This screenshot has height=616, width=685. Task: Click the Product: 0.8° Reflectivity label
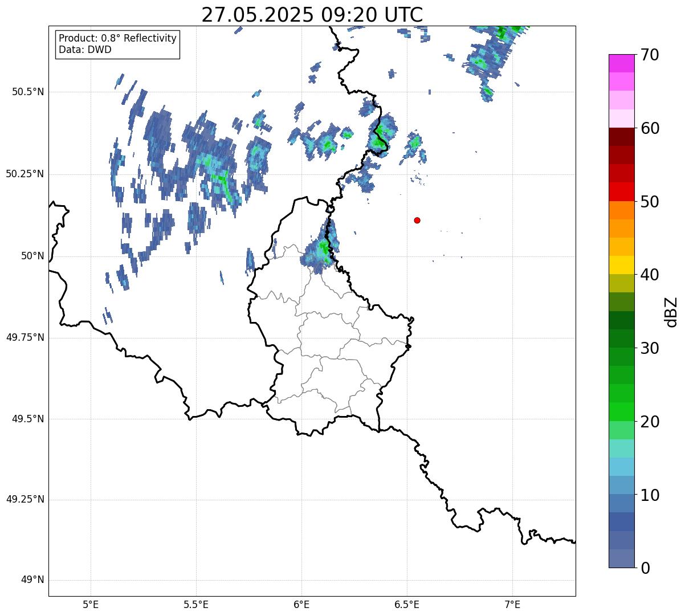point(118,38)
